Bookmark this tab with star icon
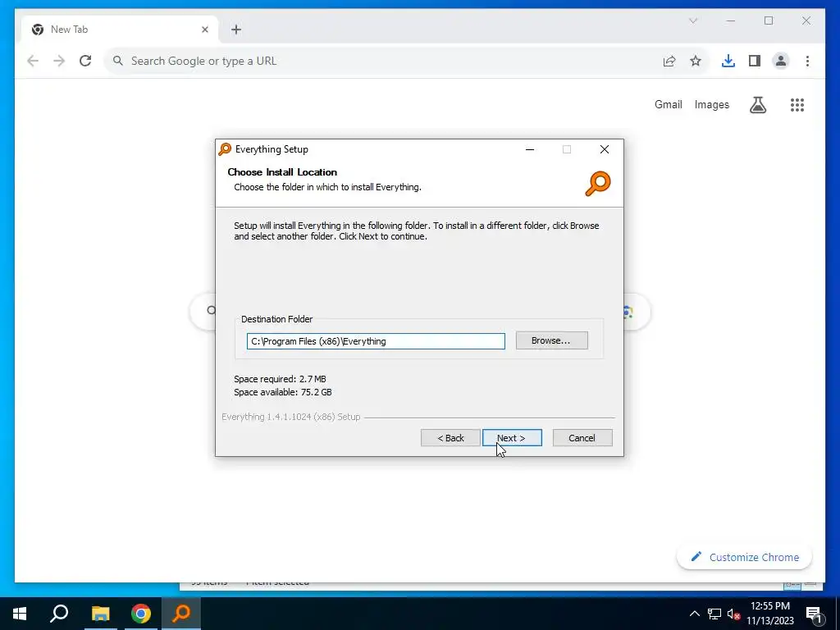Viewport: 840px width, 630px height. click(696, 61)
